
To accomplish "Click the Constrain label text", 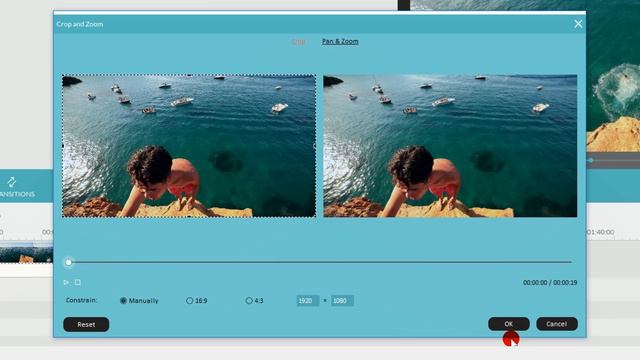I will tap(82, 300).
